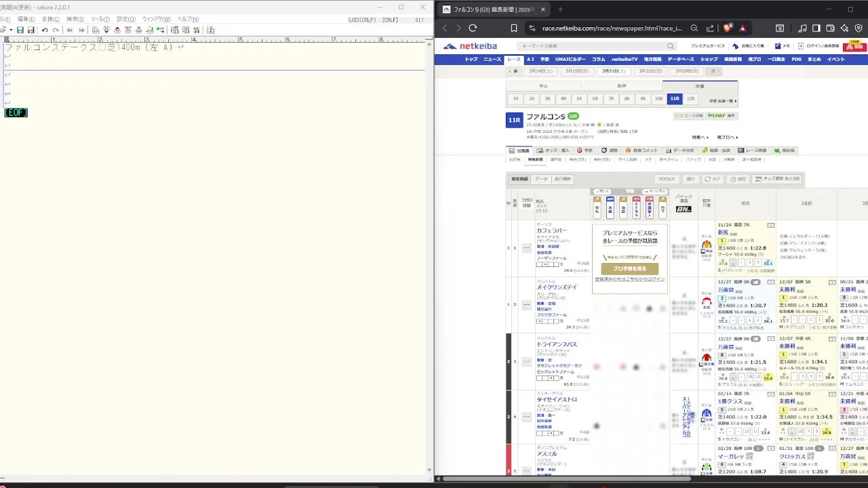Click the red LIVE 競輪 button
The width and height of the screenshot is (868, 488).
854,45
